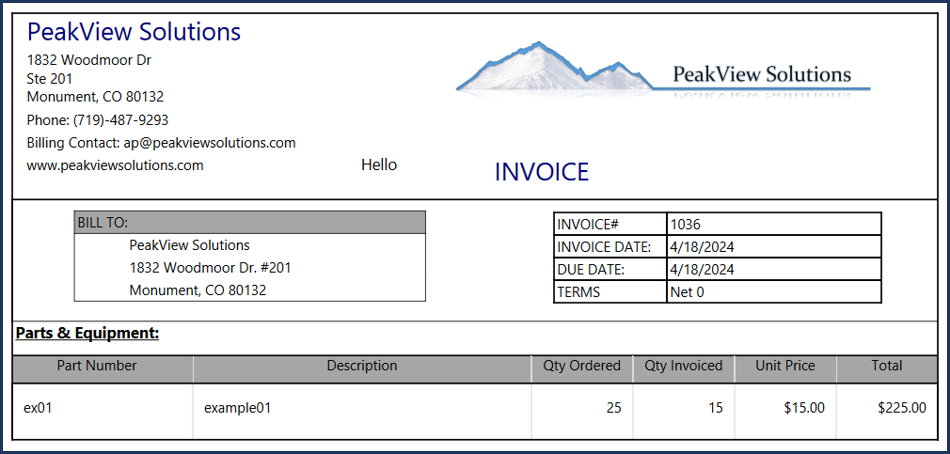Image resolution: width=950 pixels, height=454 pixels.
Task: Select 'PeakView Solutions' in the Bill To box
Action: [x=190, y=245]
